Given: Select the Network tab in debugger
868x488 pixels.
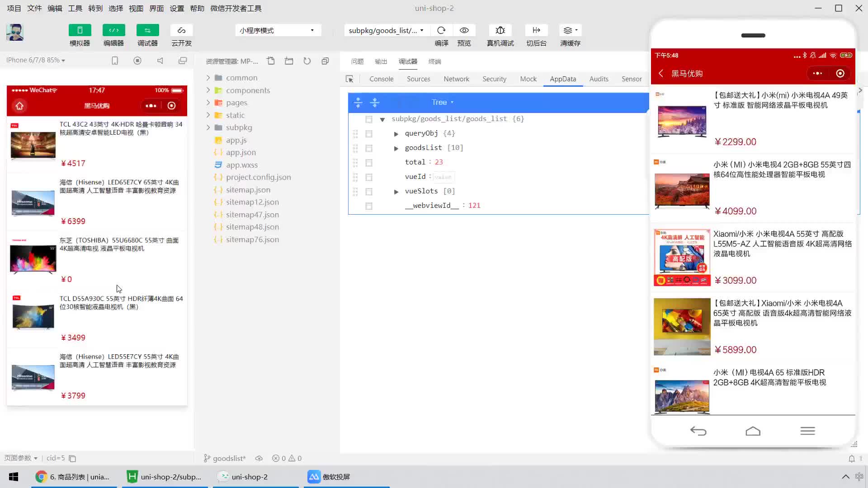Looking at the screenshot, I should coord(457,79).
